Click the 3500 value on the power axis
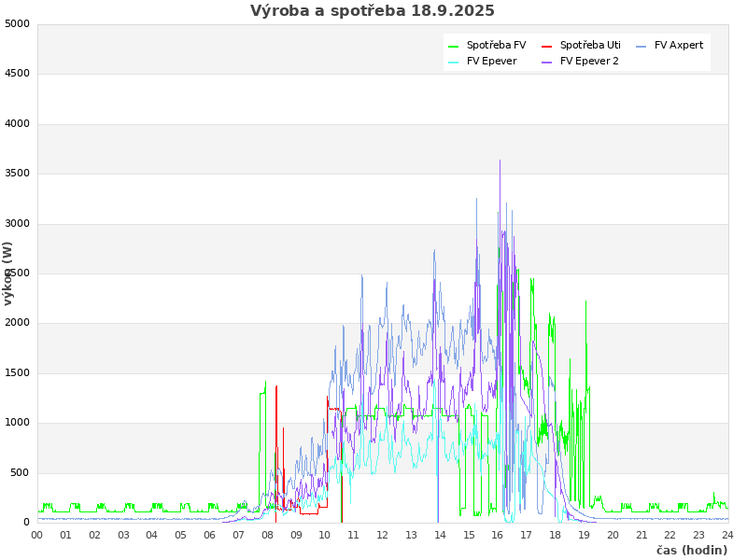 (17, 174)
